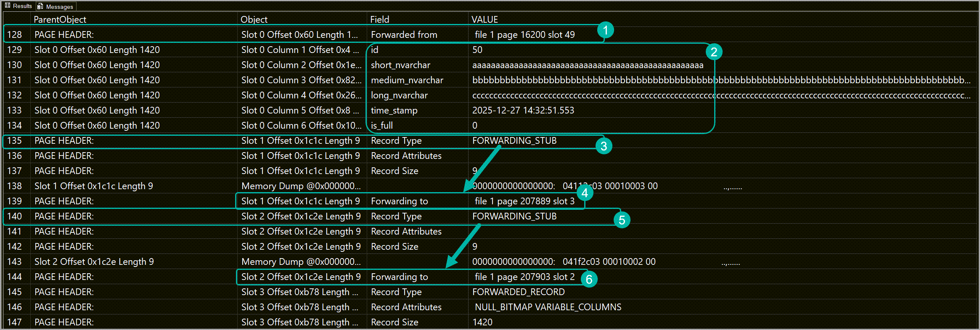Click the VALUE column header
Viewport: 980px width, 330px height.
pos(485,19)
